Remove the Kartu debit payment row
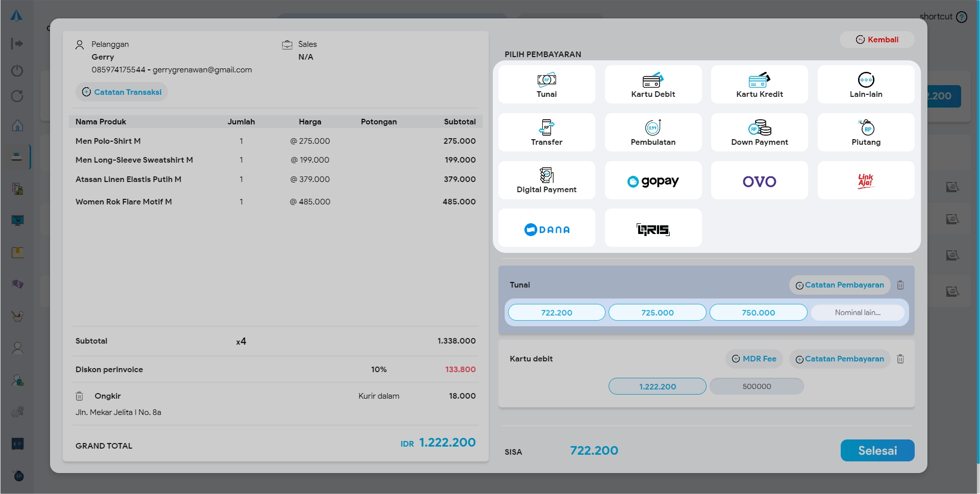The height and width of the screenshot is (494, 980). coord(900,359)
